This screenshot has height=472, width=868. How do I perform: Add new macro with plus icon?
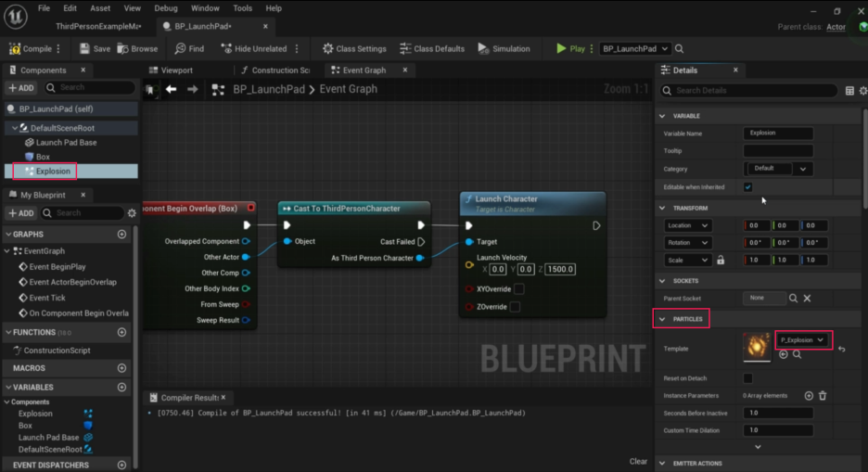point(121,368)
